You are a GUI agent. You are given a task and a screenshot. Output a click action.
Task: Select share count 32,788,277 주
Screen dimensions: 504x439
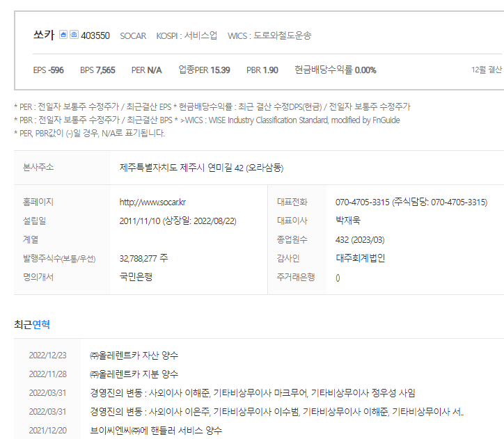click(143, 258)
